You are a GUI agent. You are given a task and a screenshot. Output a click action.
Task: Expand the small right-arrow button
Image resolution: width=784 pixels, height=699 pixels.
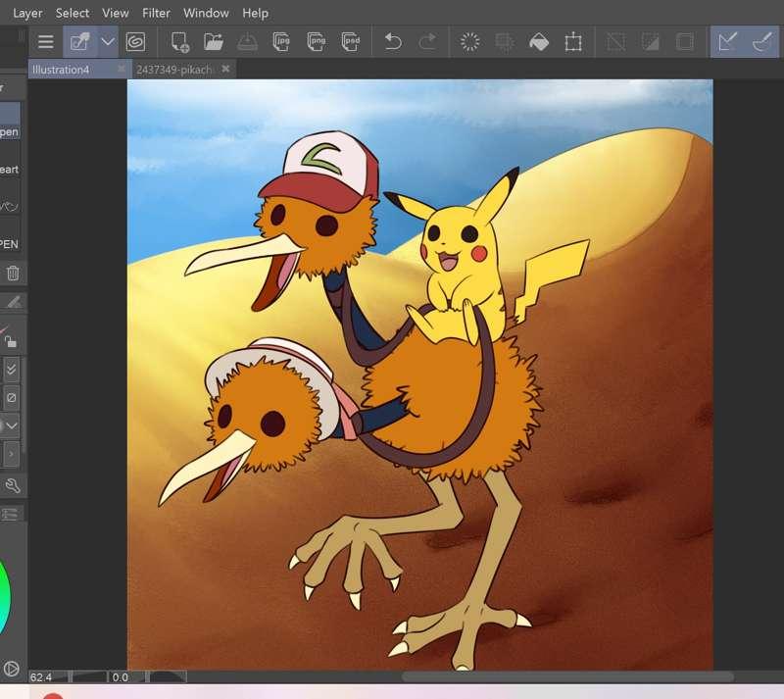(11, 454)
